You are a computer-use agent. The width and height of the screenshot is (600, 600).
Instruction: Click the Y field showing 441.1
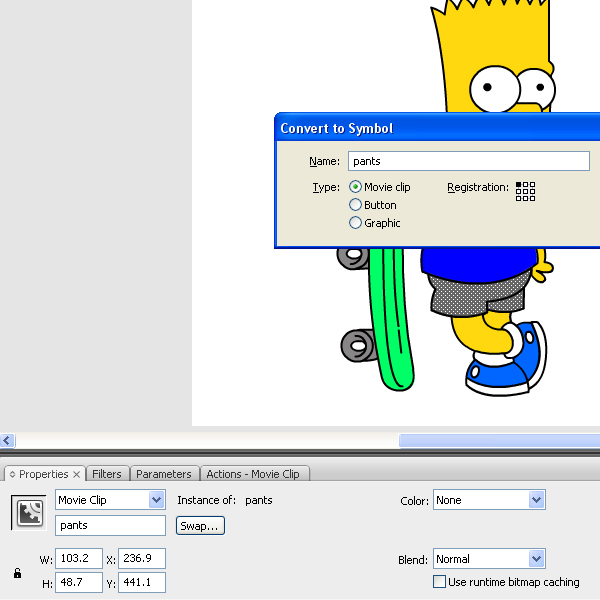pos(142,582)
